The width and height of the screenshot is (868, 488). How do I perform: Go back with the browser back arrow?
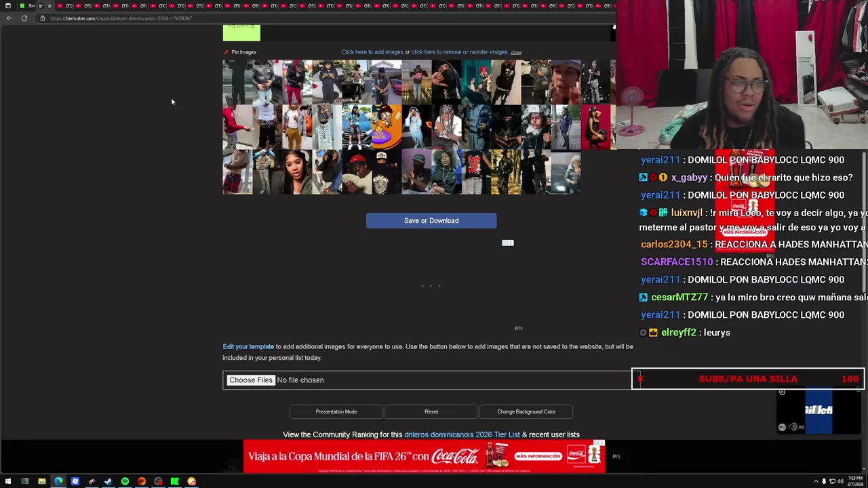point(9,18)
